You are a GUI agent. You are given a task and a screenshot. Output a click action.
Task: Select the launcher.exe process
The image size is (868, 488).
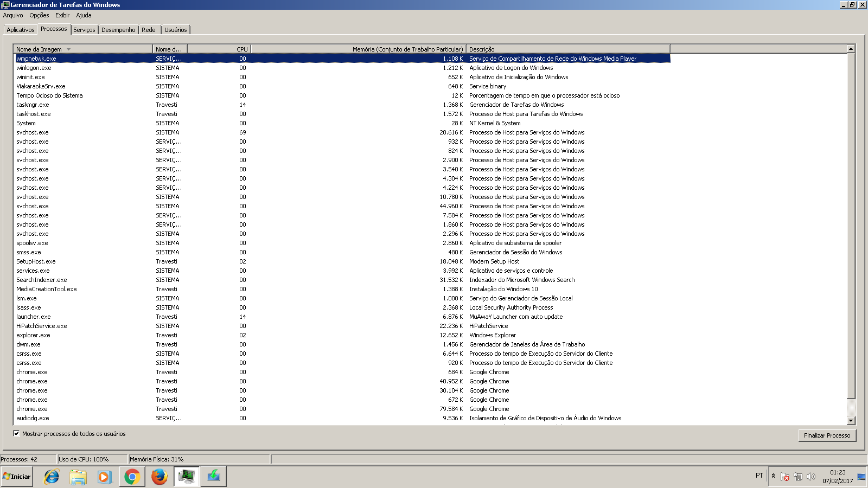[x=342, y=317]
